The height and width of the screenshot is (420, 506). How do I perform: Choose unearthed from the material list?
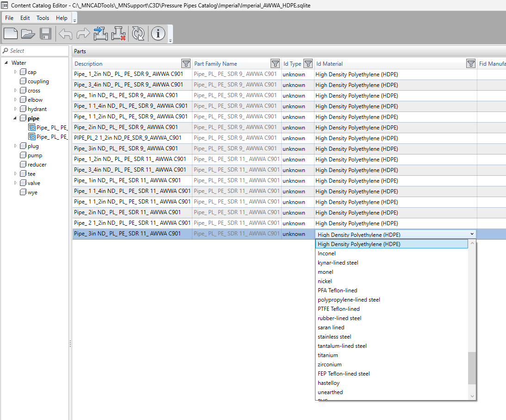click(391, 392)
